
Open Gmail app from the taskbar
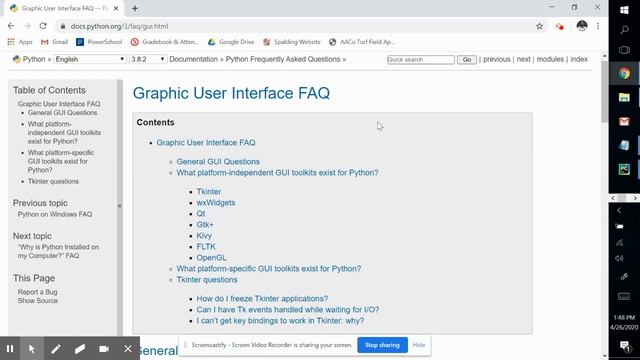pos(624,121)
